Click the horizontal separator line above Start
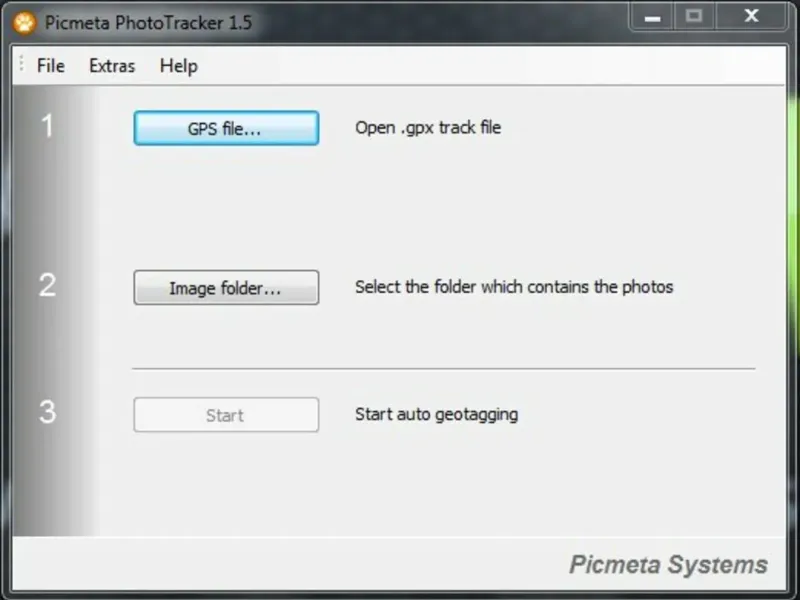This screenshot has width=800, height=600. click(x=444, y=368)
